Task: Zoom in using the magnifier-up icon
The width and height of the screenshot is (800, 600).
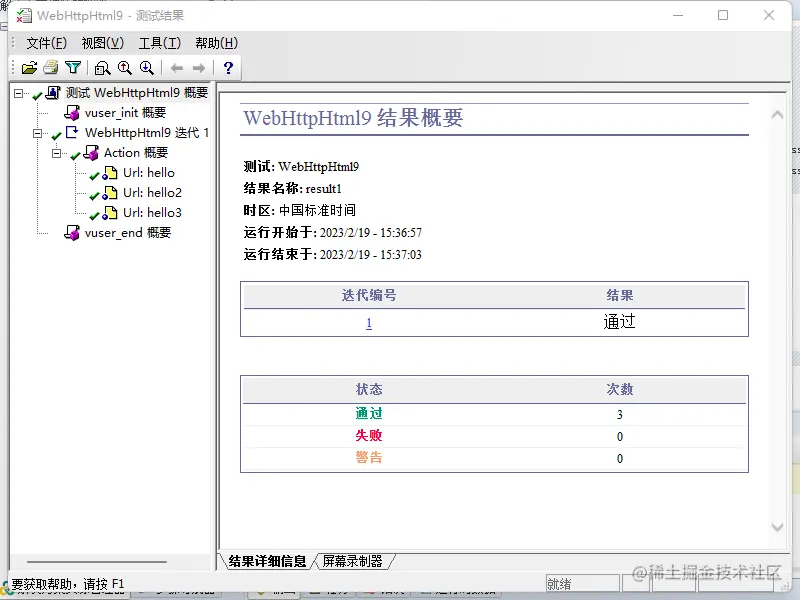Action: (x=124, y=67)
